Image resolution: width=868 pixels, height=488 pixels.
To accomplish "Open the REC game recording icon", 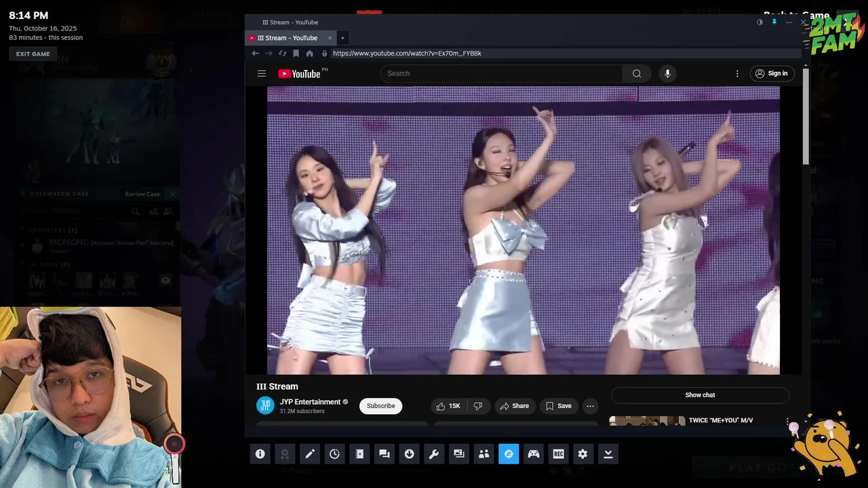I will tap(558, 454).
